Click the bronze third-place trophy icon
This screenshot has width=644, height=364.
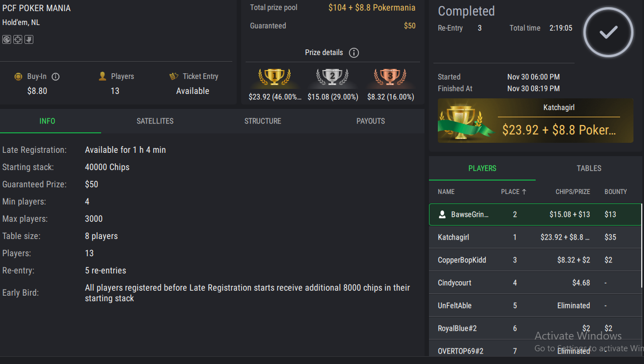[x=390, y=77]
